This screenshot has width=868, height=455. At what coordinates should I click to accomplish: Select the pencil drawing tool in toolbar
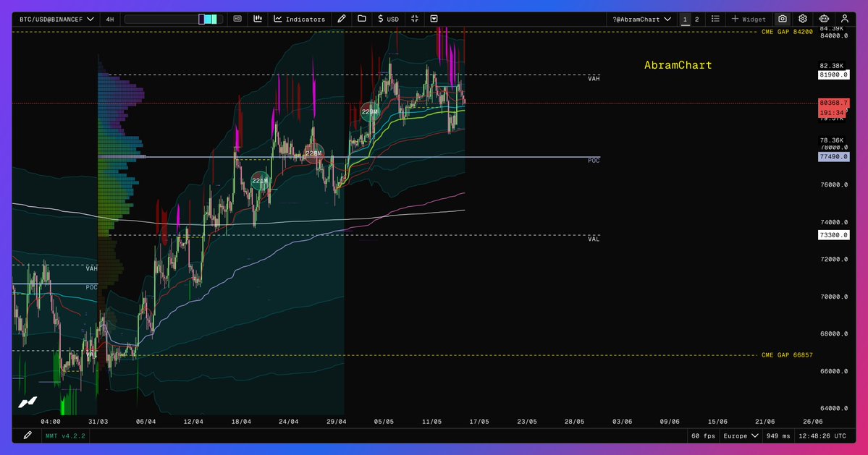pos(342,19)
